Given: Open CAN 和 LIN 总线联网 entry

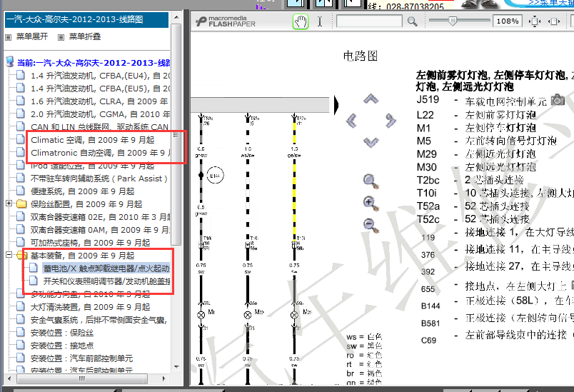Looking at the screenshot, I should (x=99, y=127).
